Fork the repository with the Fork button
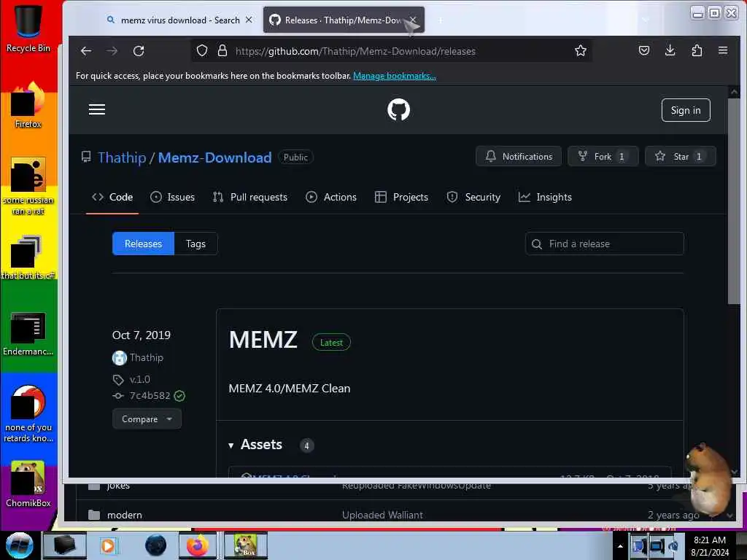 point(603,156)
